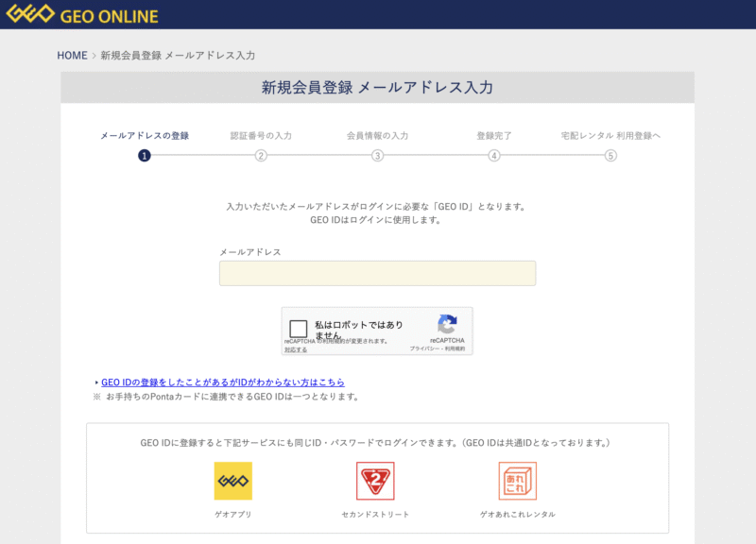Click the 対応する link below reCAPTCHA
Image resolution: width=756 pixels, height=544 pixels.
pos(295,348)
